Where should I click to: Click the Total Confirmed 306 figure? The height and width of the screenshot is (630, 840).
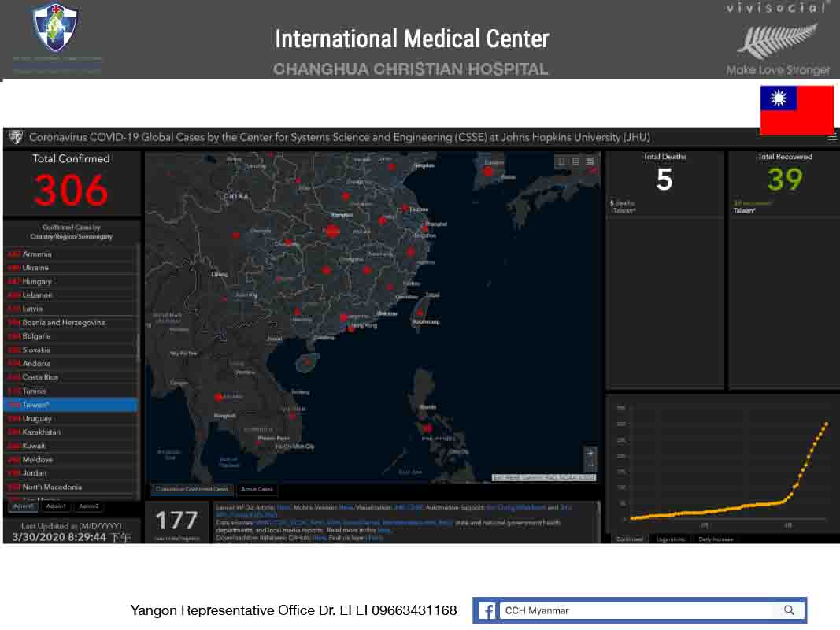(x=72, y=190)
